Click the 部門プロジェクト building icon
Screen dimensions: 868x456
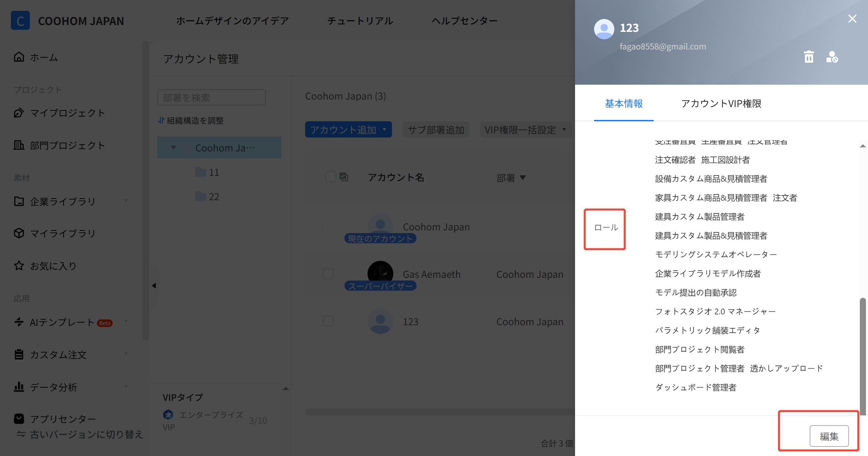point(19,145)
